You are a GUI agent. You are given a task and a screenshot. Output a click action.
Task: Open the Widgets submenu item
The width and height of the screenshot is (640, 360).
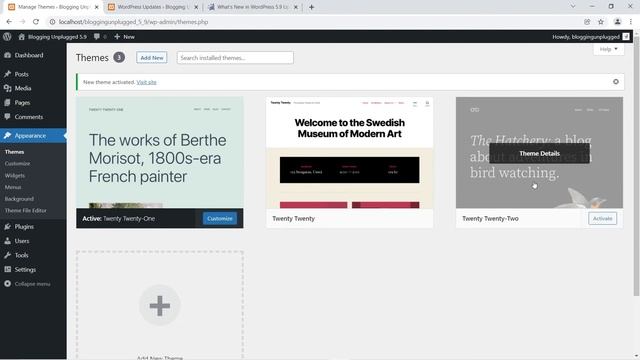(x=15, y=175)
